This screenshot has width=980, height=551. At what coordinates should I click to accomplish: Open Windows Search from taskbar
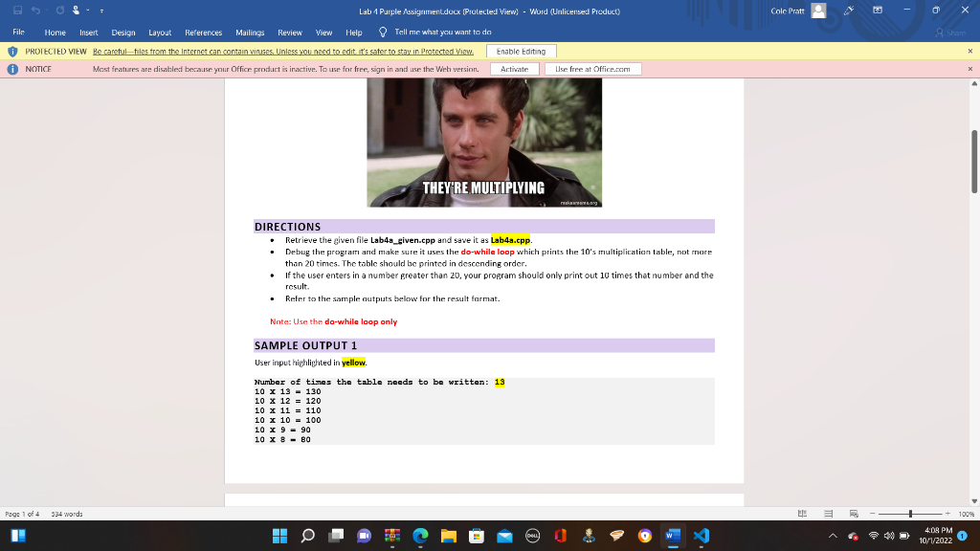point(308,536)
